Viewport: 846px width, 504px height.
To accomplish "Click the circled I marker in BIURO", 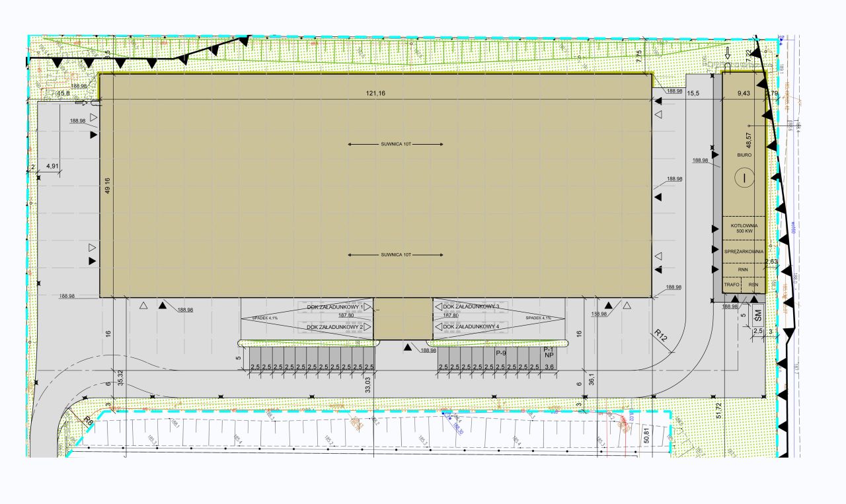I will point(744,177).
